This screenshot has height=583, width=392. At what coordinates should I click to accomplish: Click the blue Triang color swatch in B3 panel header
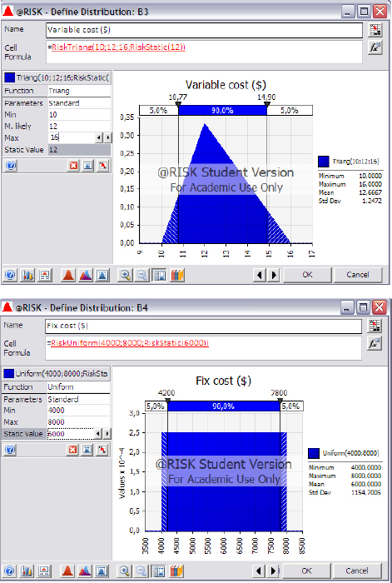coord(10,77)
